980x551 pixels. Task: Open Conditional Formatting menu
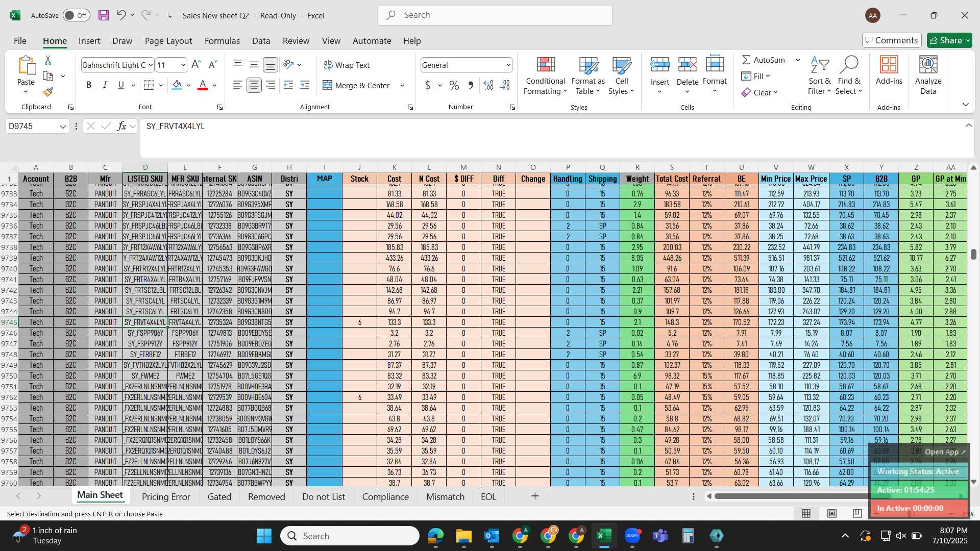click(x=545, y=76)
